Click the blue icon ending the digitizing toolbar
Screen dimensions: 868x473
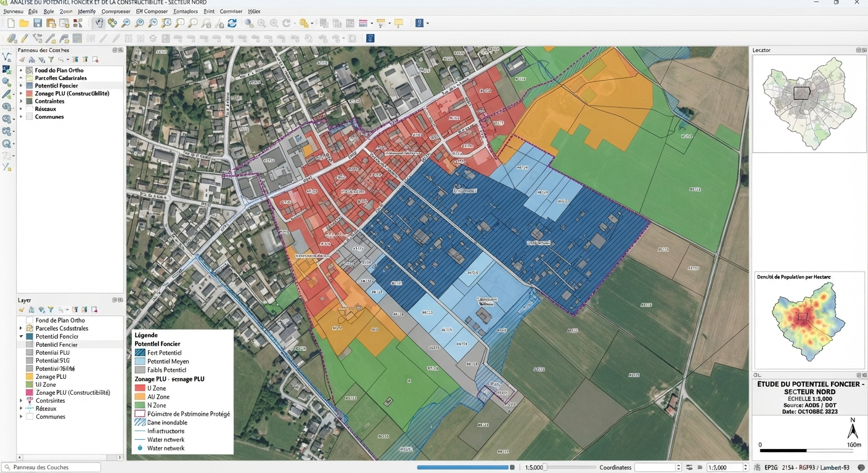point(371,38)
